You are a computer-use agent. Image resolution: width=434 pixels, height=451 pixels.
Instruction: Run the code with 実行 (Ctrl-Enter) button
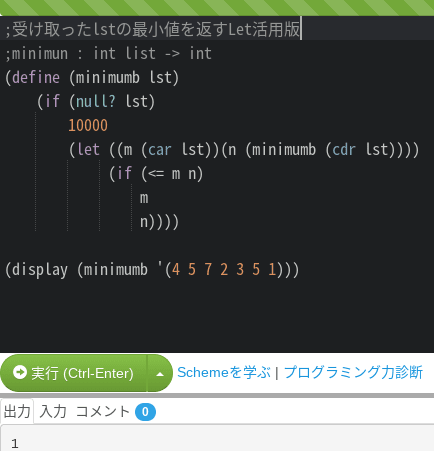[74, 373]
